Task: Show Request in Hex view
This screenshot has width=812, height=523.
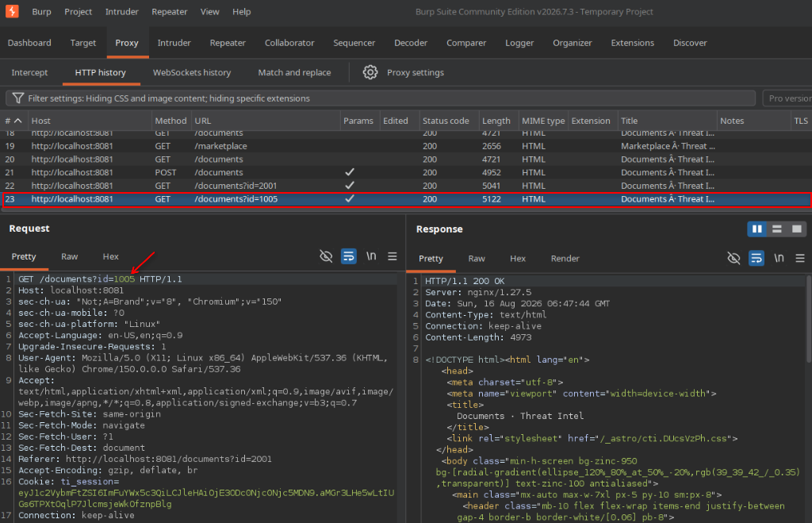Action: click(x=110, y=256)
